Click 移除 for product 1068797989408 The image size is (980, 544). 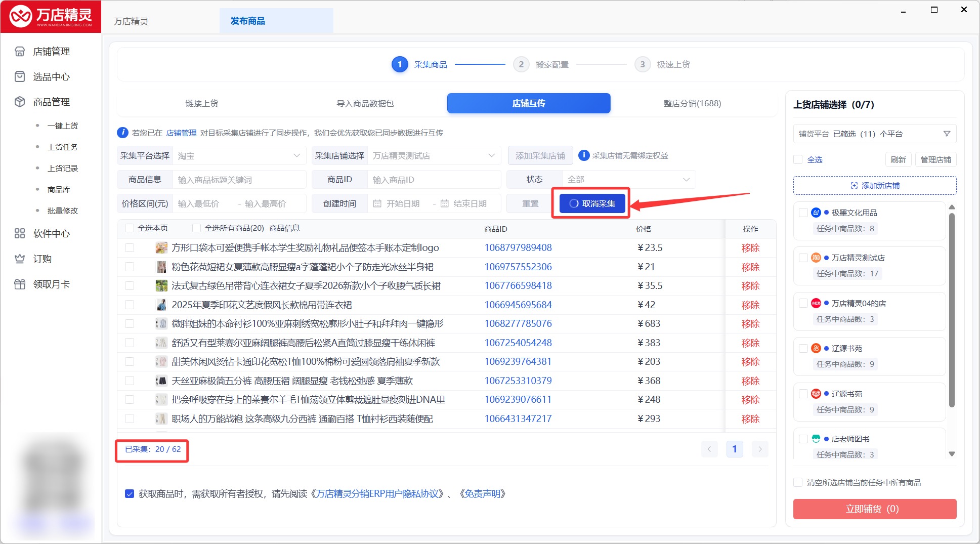pos(750,247)
